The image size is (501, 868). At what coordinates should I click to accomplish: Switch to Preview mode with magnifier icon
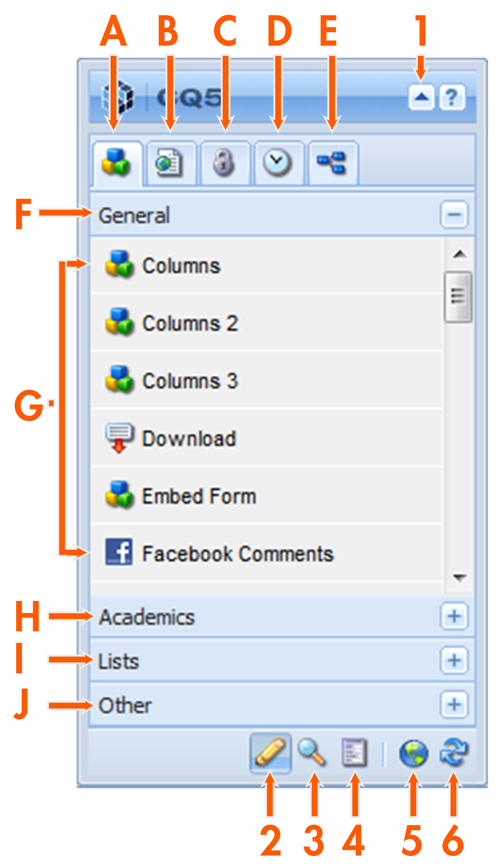(312, 753)
